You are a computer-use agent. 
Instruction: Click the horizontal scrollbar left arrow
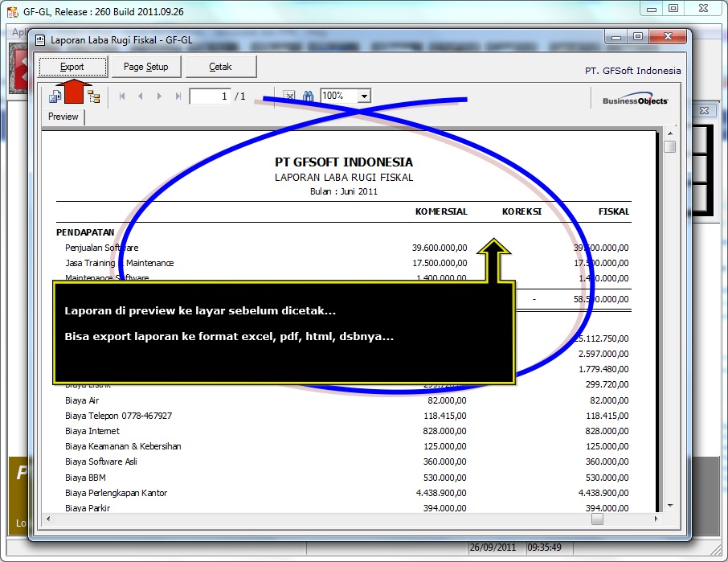coord(48,519)
